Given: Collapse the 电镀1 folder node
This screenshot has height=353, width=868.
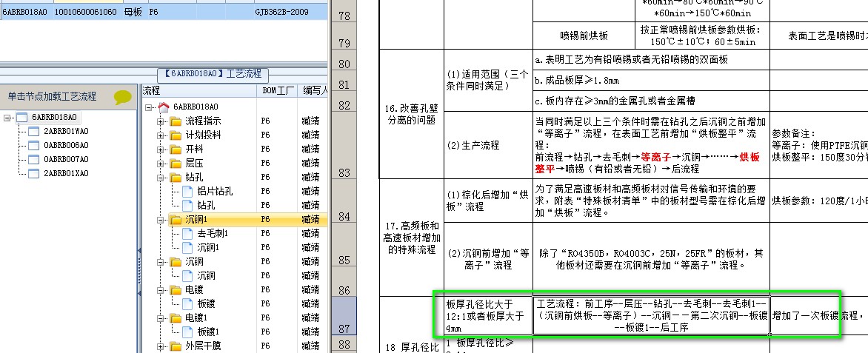Looking at the screenshot, I should coord(161,317).
